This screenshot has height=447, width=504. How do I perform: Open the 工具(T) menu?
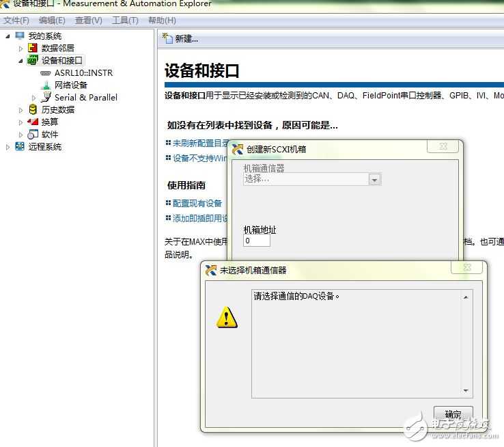click(x=125, y=21)
